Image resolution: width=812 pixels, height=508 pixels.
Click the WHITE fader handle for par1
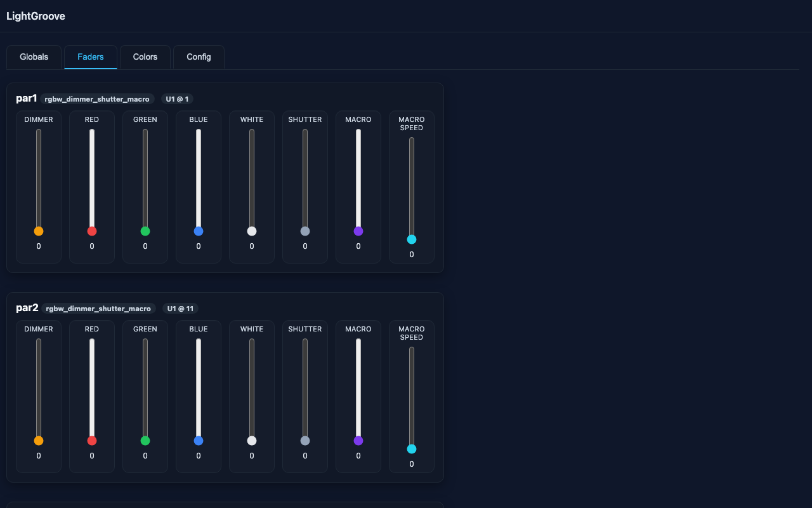pos(252,231)
